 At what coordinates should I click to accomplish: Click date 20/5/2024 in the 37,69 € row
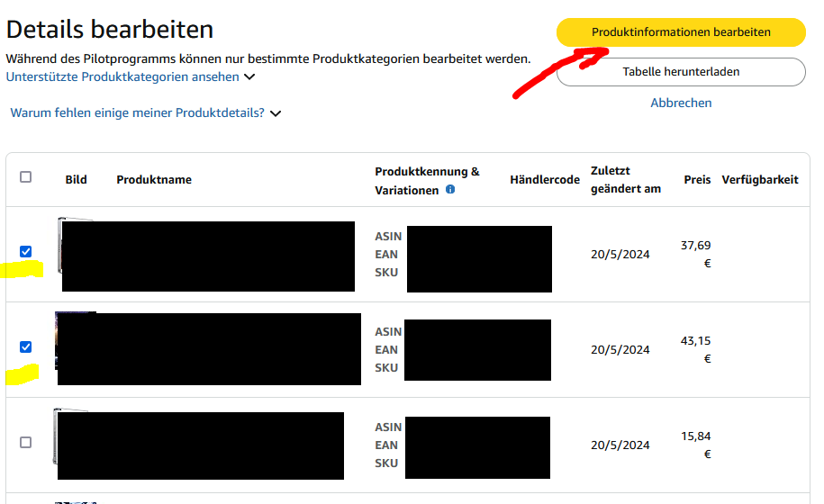(x=620, y=255)
